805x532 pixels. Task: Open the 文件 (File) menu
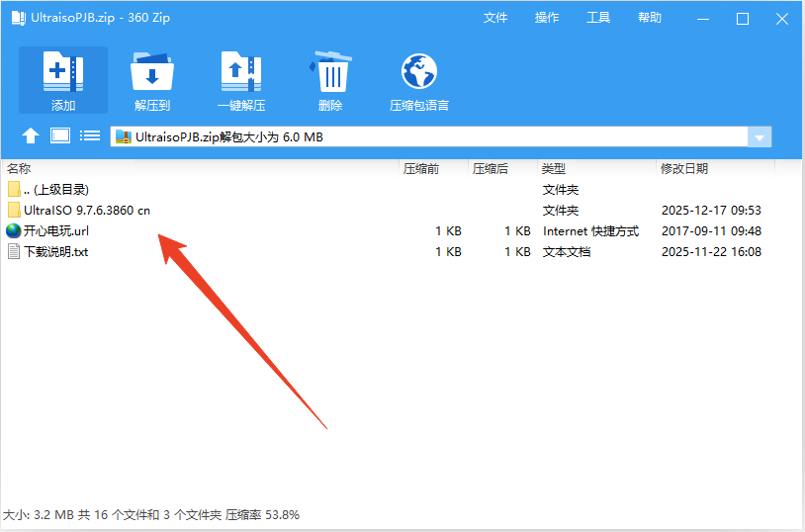[495, 18]
